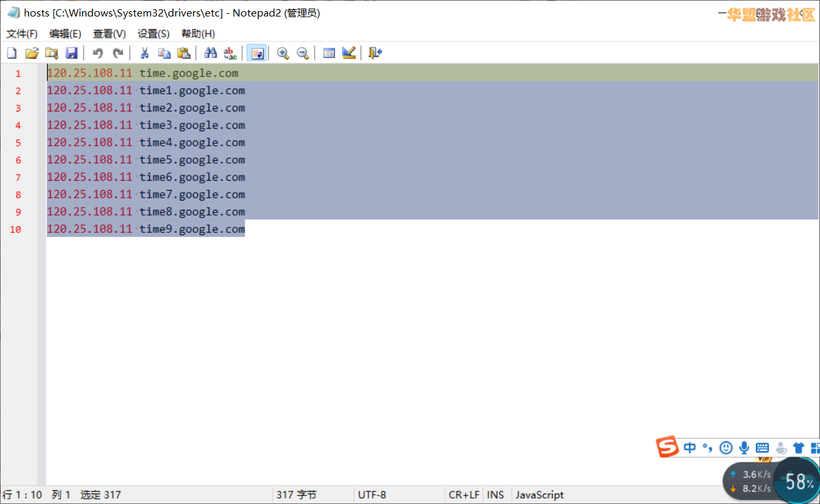The height and width of the screenshot is (504, 820).
Task: Toggle Chinese/English mode via 中 icon
Action: click(x=690, y=448)
